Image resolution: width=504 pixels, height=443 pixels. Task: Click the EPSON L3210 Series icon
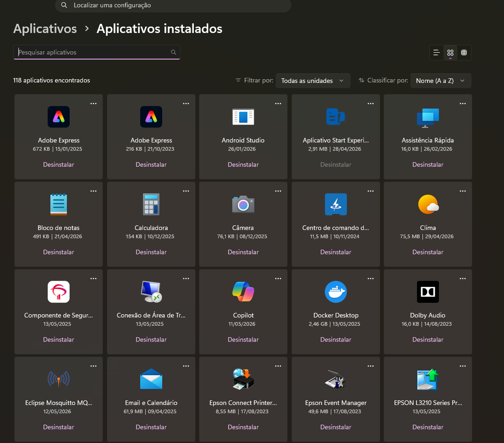point(428,379)
